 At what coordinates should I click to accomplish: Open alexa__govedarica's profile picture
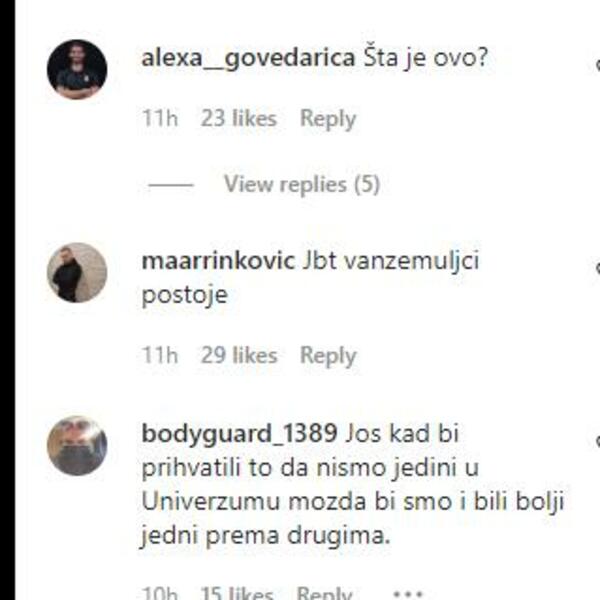pos(77,69)
